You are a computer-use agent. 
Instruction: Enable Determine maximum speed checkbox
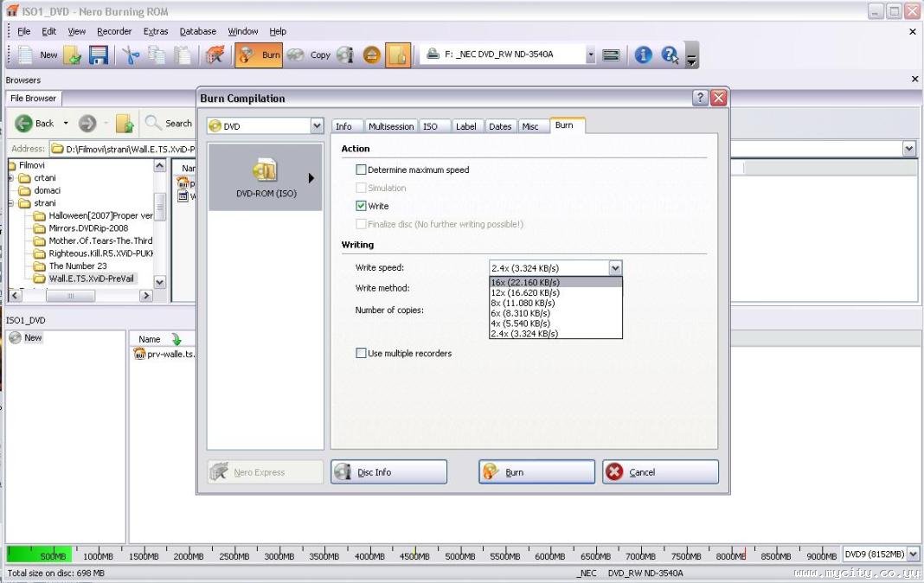pyautogui.click(x=361, y=170)
